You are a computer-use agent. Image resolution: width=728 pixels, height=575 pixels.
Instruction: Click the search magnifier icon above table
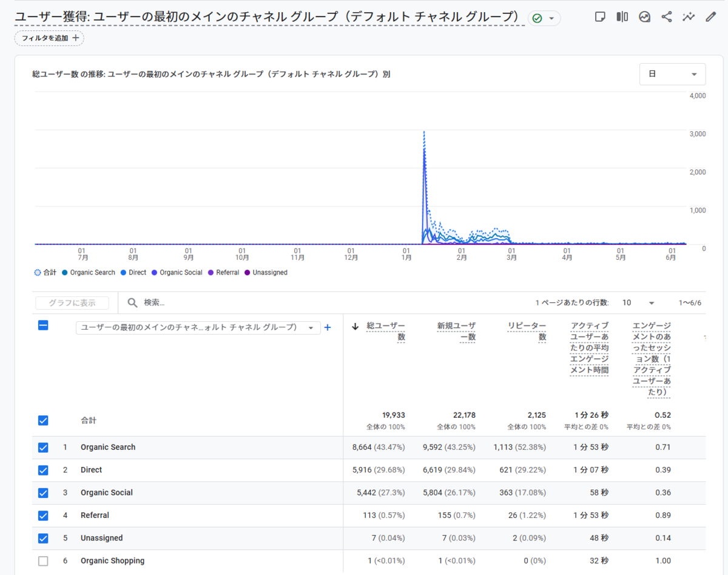[132, 302]
